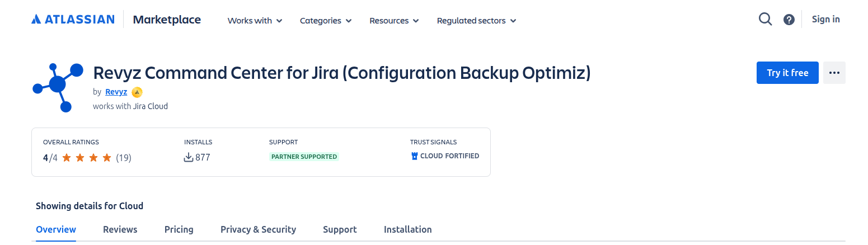Image resolution: width=868 pixels, height=245 pixels.
Task: Select the Privacy & Security tab
Action: pos(258,229)
